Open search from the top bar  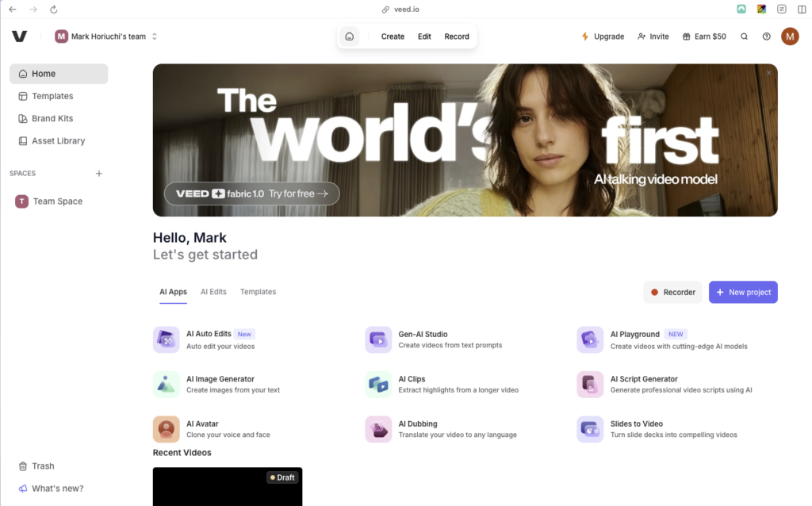pos(744,36)
